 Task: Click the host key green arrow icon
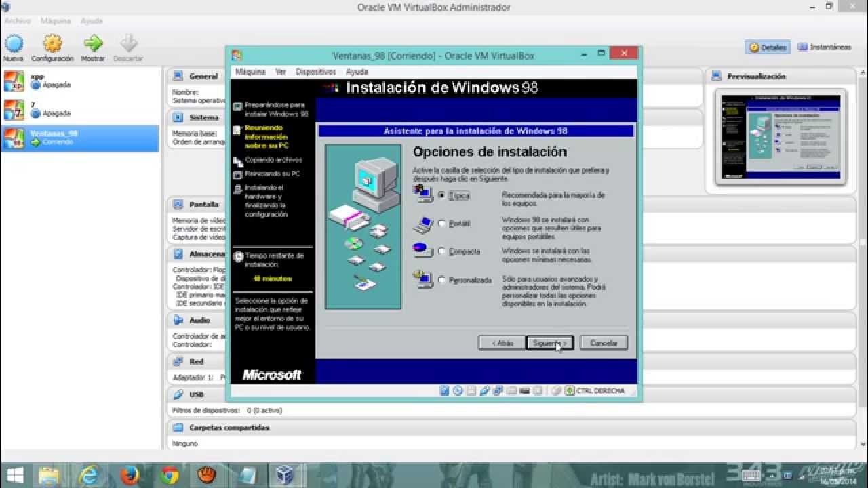tap(570, 391)
